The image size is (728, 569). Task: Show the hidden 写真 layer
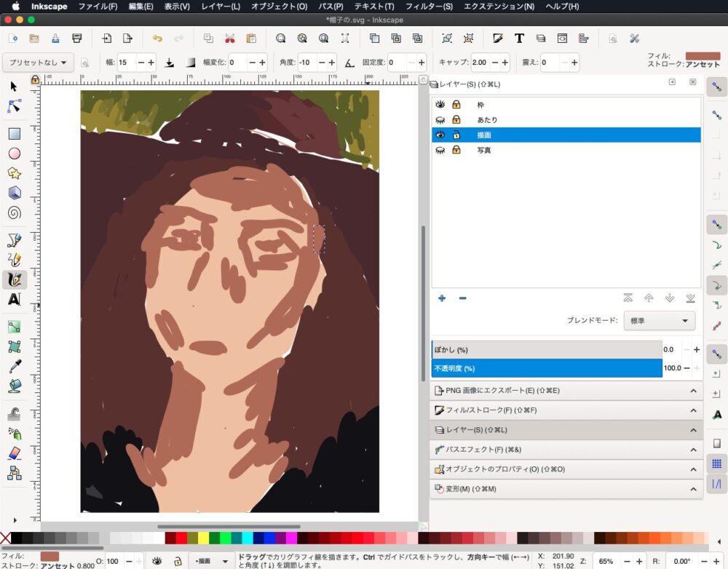[x=440, y=151]
